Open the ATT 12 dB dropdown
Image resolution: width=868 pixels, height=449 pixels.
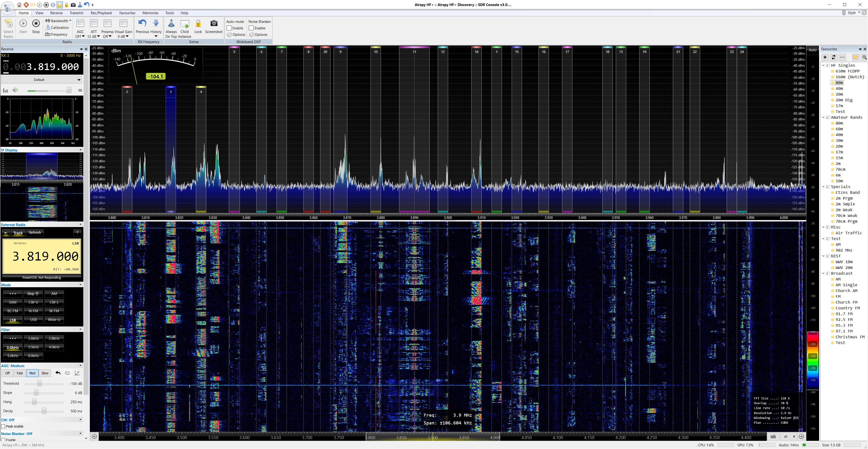tap(94, 29)
